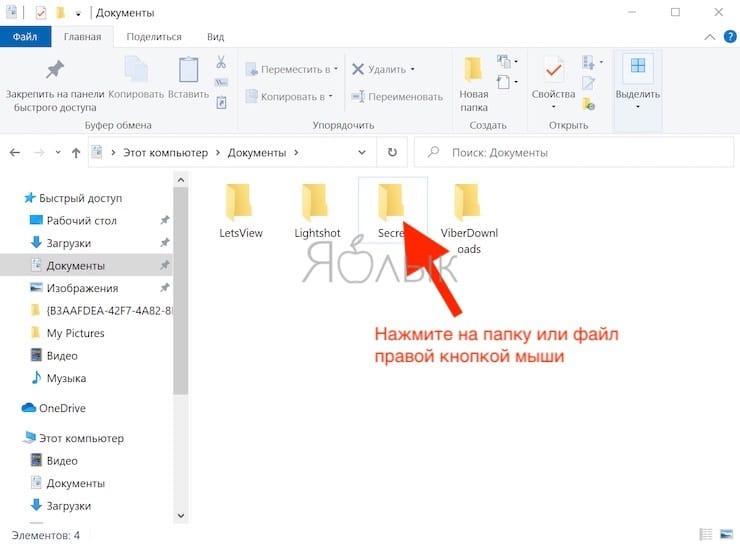Switch to details view icon in status bar

[x=706, y=534]
